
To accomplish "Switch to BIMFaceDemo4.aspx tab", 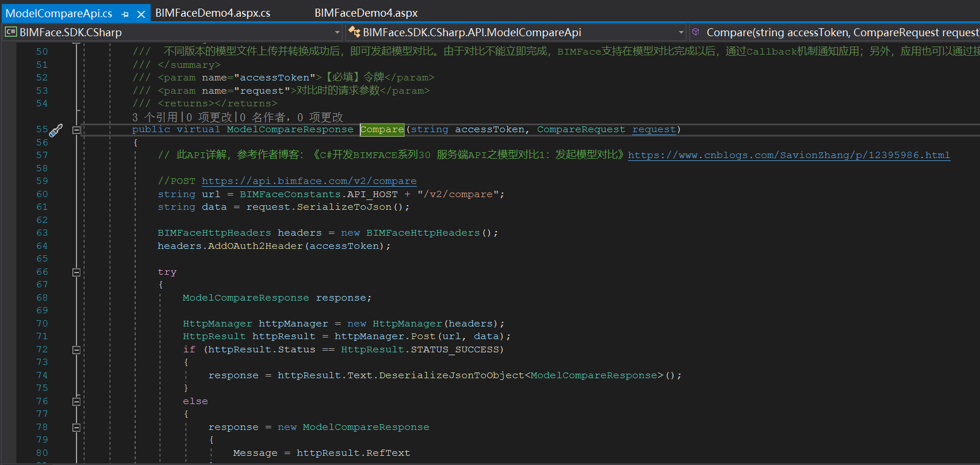I will coord(366,13).
